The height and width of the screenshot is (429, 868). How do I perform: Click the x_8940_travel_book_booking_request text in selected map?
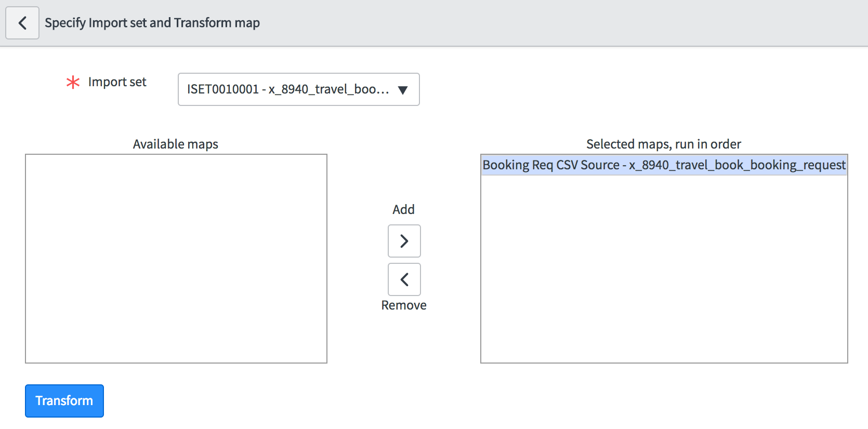click(x=737, y=165)
